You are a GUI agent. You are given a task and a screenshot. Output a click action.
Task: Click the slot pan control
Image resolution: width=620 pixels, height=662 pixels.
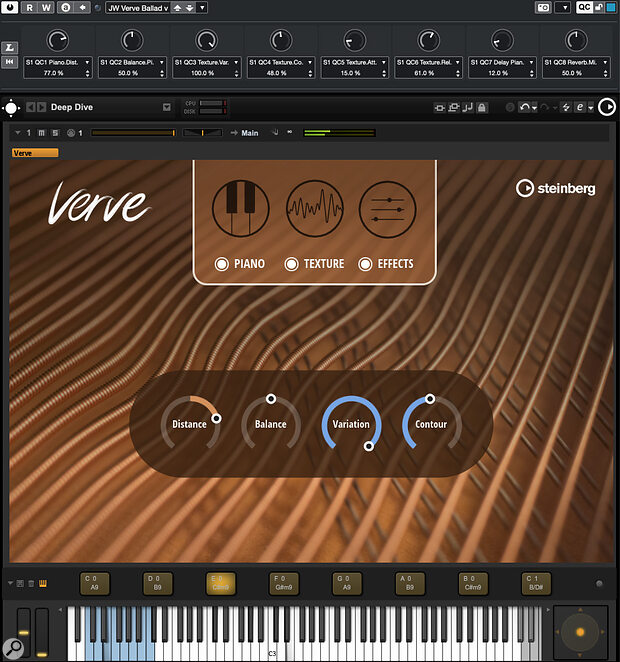(x=202, y=133)
